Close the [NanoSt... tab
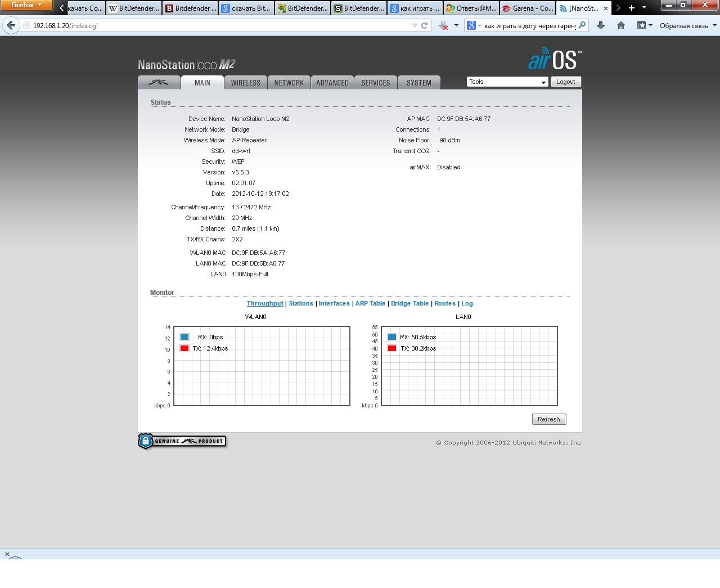Screen dimensions: 720x588 coord(606,8)
